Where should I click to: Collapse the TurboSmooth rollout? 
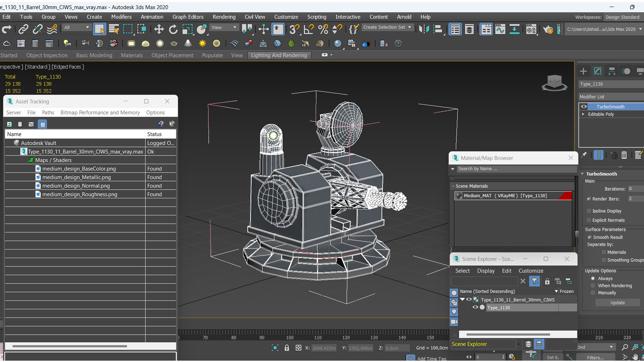582,174
